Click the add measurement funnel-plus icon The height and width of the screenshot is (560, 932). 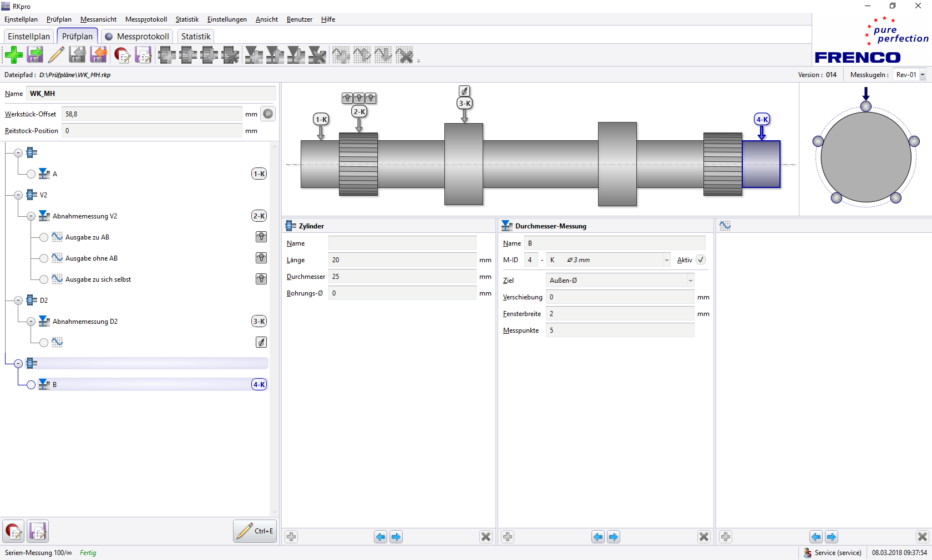(254, 55)
